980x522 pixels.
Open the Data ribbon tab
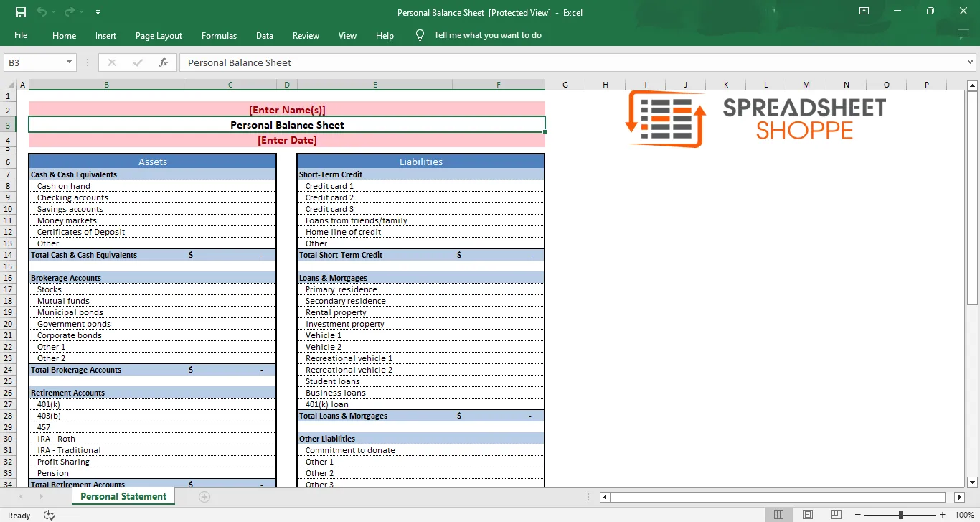click(x=264, y=35)
